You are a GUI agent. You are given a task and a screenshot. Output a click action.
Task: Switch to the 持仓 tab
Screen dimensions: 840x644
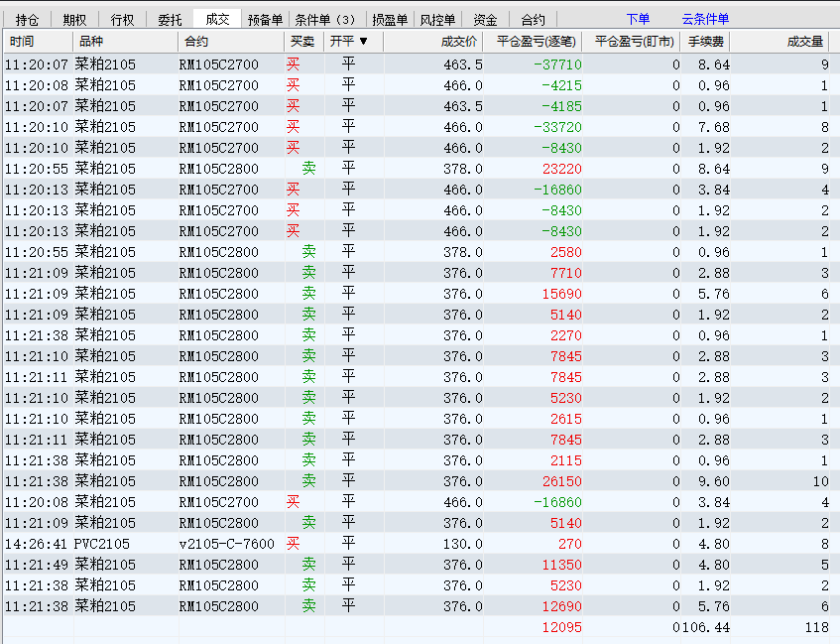tap(28, 20)
